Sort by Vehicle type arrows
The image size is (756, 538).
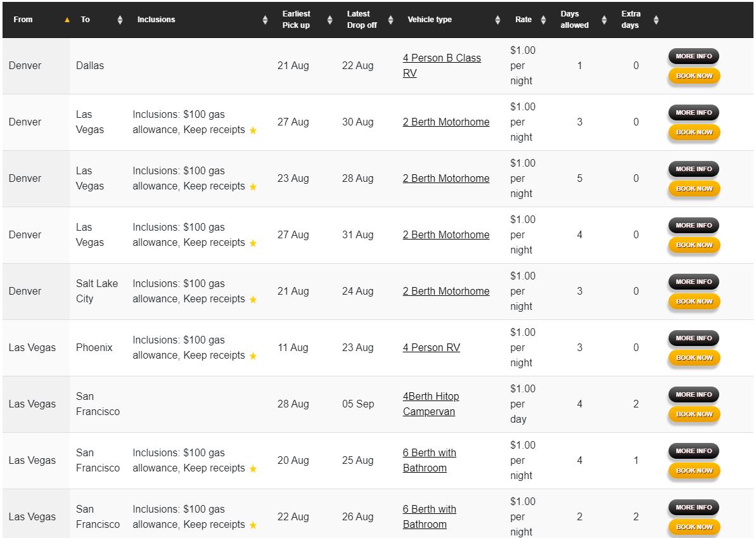(497, 20)
